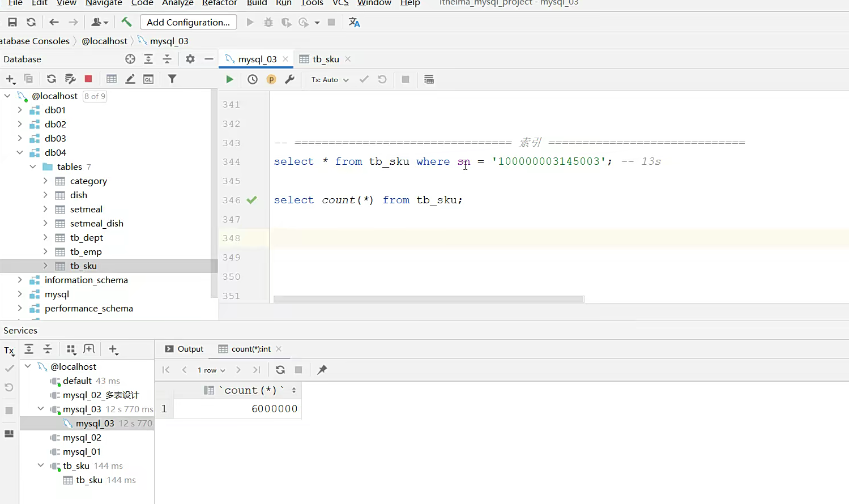849x504 pixels.
Task: Toggle the in-editor results icon
Action: (429, 79)
